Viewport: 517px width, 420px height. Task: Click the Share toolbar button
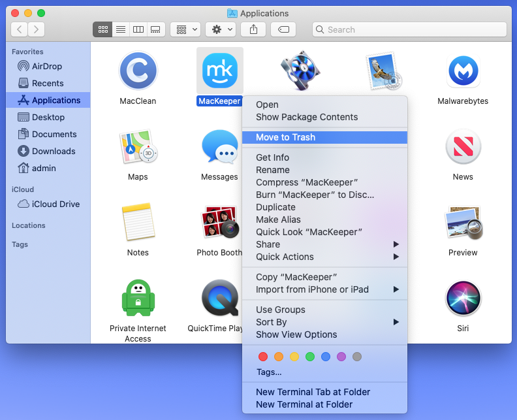(253, 29)
